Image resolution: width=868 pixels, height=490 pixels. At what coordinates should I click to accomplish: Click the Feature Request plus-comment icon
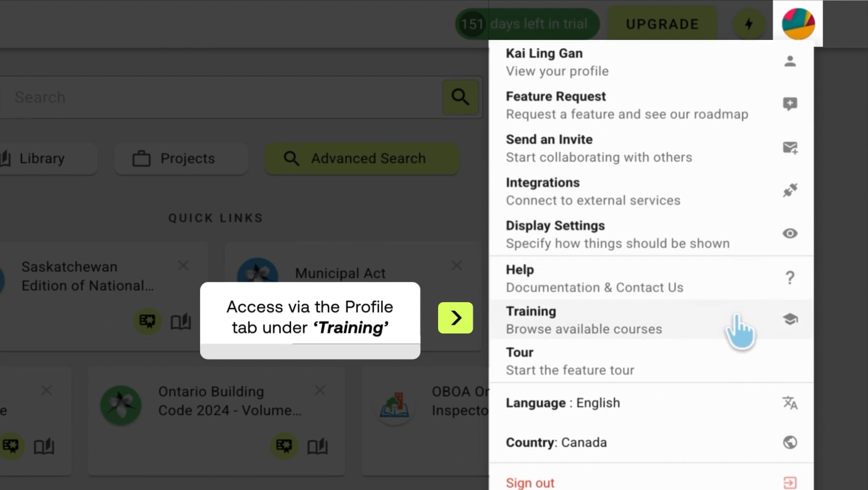coord(790,104)
